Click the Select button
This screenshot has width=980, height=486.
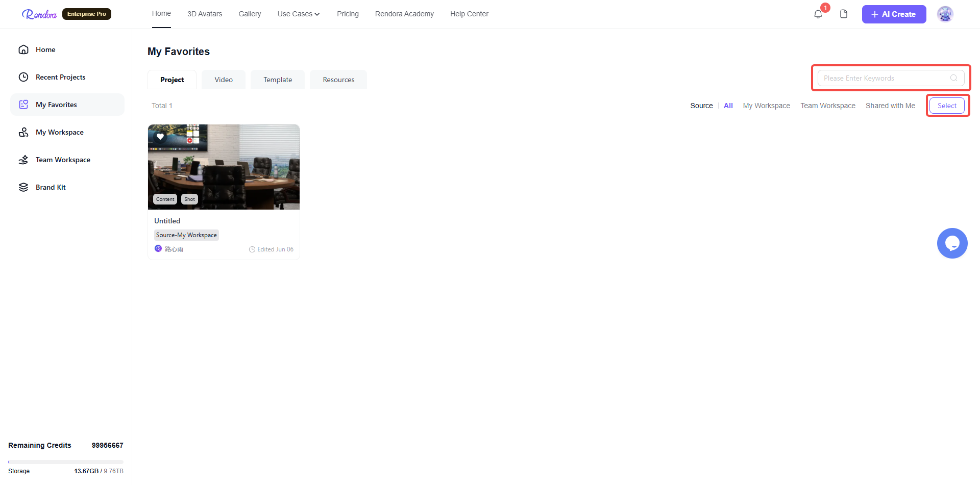(x=947, y=106)
